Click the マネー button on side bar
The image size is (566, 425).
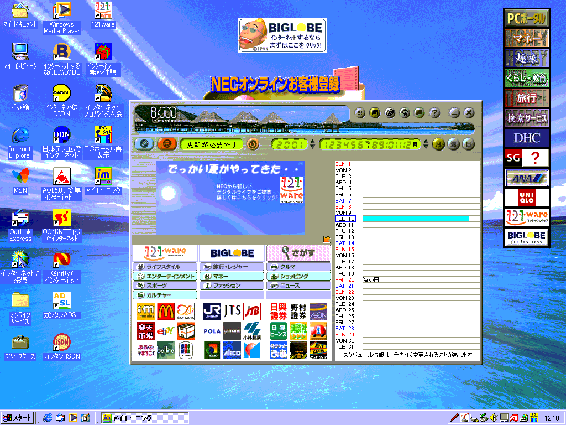[x=527, y=38]
